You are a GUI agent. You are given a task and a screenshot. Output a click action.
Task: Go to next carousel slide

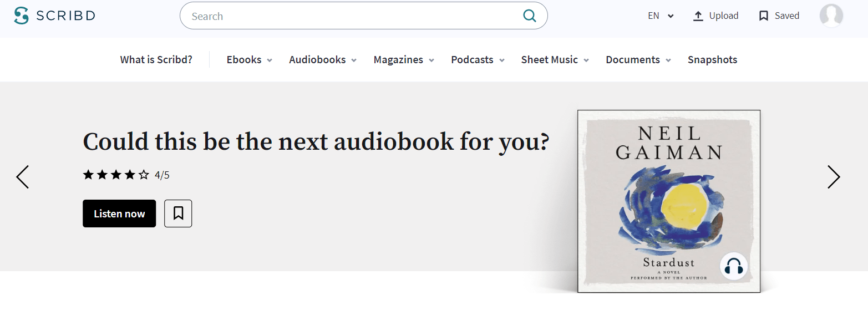pyautogui.click(x=834, y=177)
